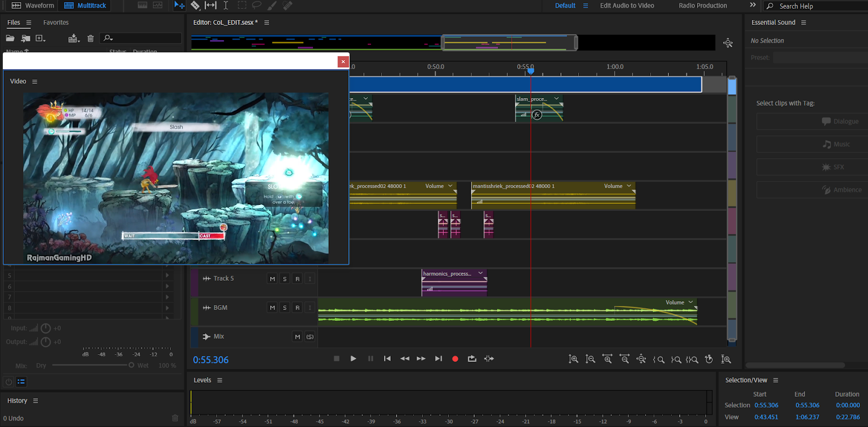868x427 pixels.
Task: Switch to Multitrack view
Action: point(85,5)
